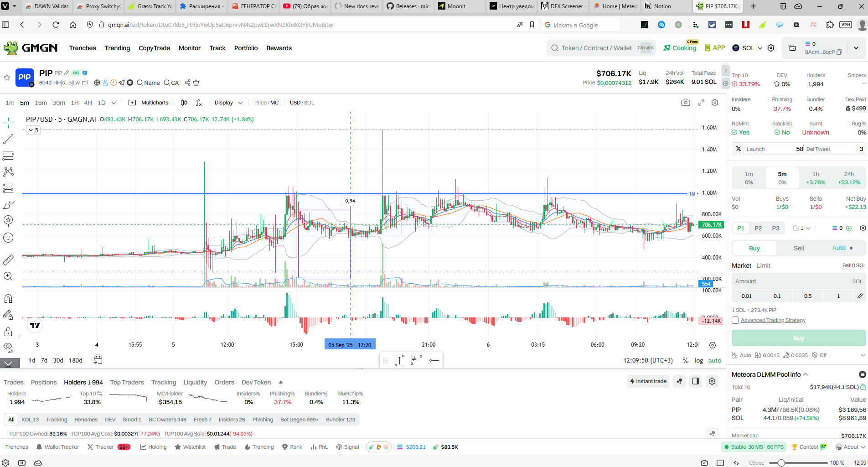This screenshot has width=868, height=467.
Task: Open the wallet panel icon
Action: click(x=792, y=48)
